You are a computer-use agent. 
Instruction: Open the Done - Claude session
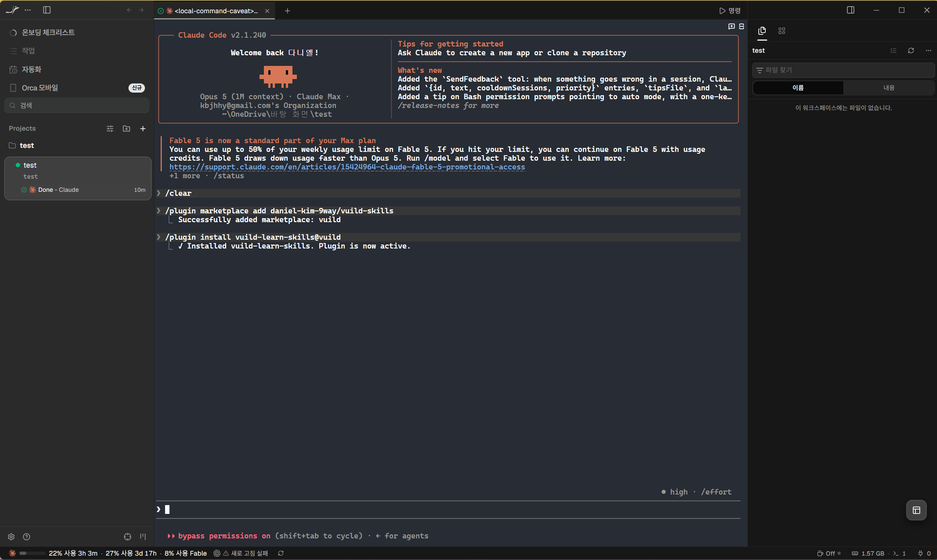click(83, 190)
